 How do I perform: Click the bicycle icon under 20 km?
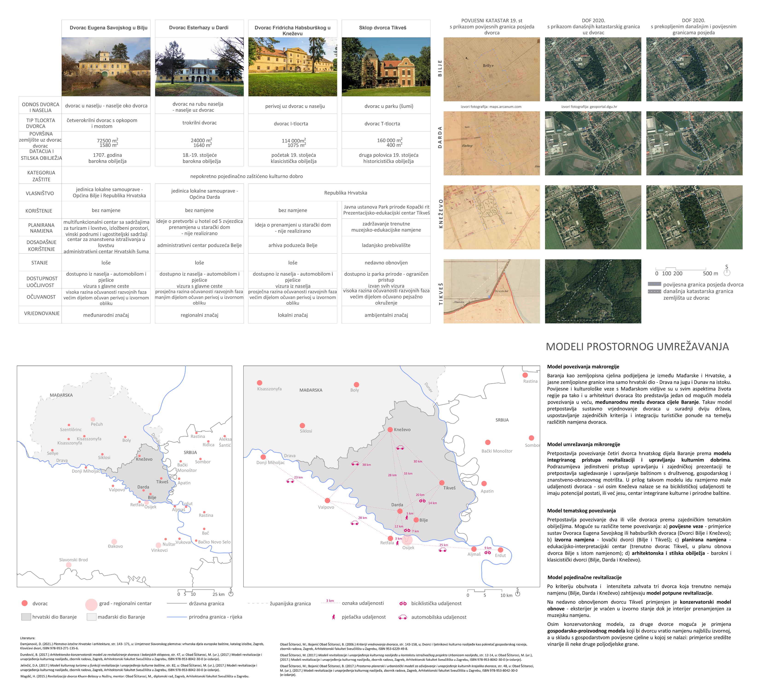coord(422,501)
